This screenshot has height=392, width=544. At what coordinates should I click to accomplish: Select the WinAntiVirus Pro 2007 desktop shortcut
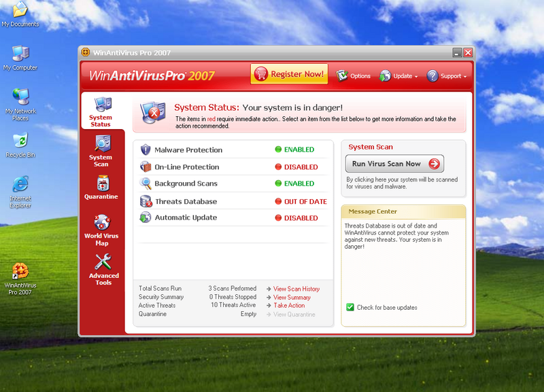click(20, 279)
